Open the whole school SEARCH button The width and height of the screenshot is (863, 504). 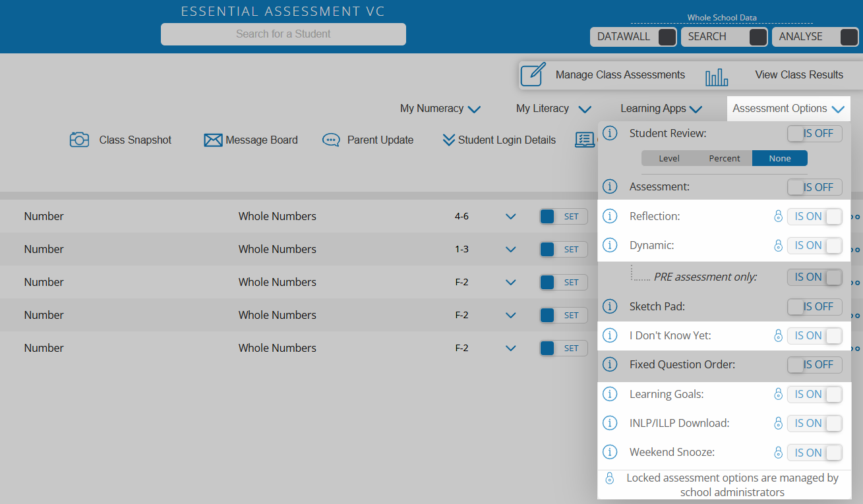coord(724,37)
